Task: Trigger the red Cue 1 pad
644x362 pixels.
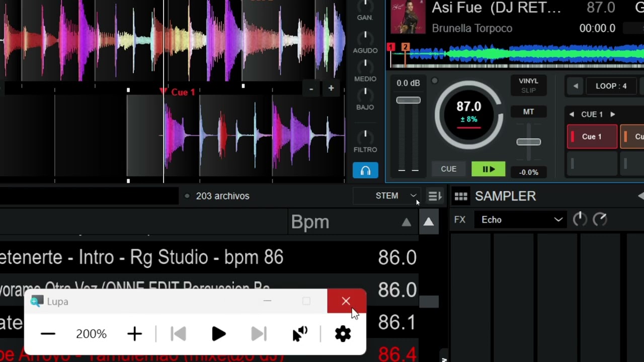Action: (592, 137)
